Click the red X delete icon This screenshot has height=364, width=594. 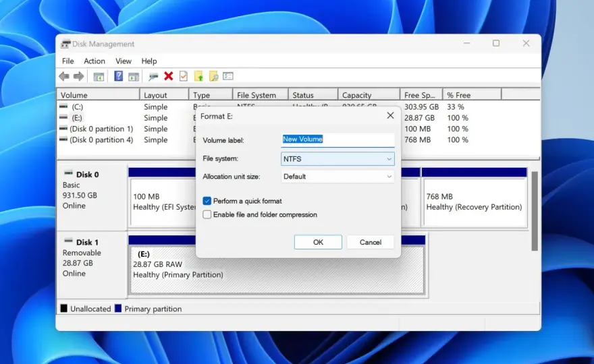pos(169,76)
